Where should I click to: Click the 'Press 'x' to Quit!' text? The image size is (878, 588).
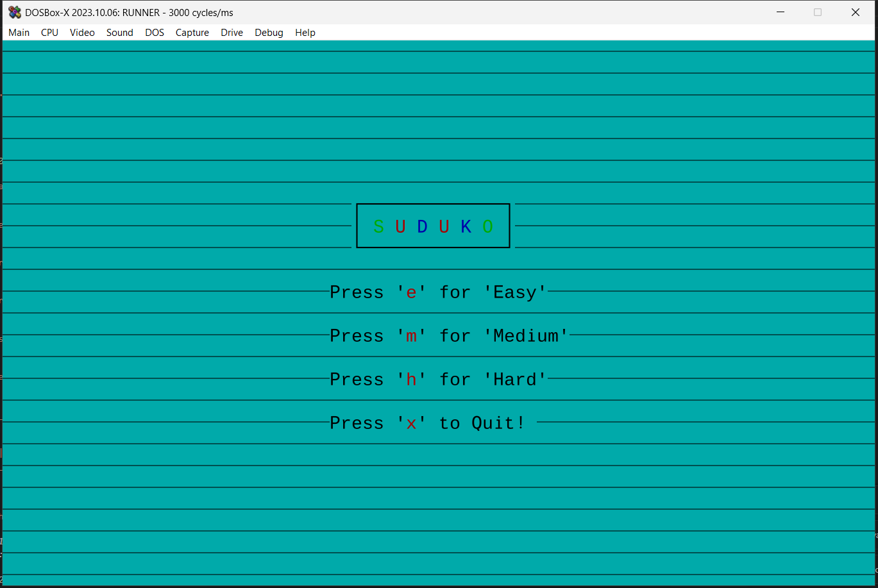point(426,423)
